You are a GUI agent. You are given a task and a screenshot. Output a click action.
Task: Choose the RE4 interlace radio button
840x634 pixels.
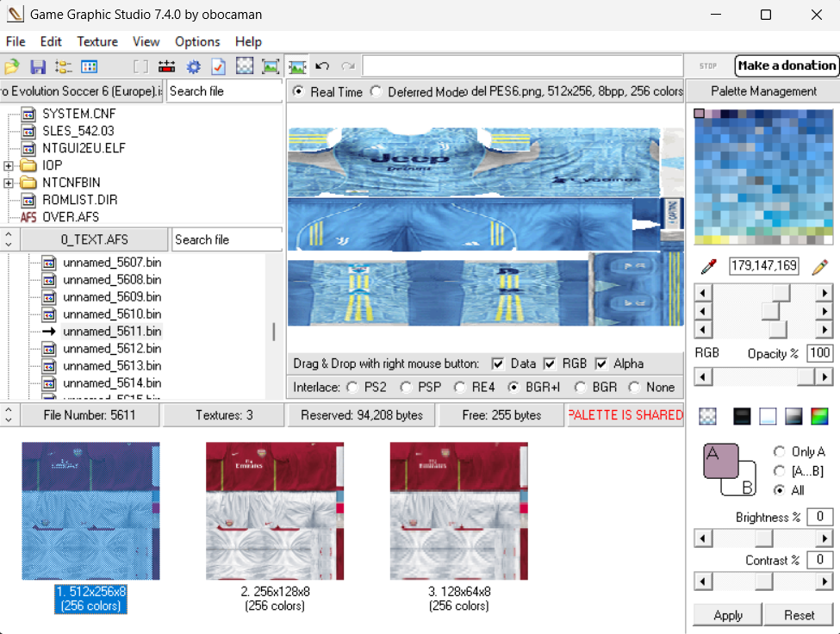(x=460, y=387)
